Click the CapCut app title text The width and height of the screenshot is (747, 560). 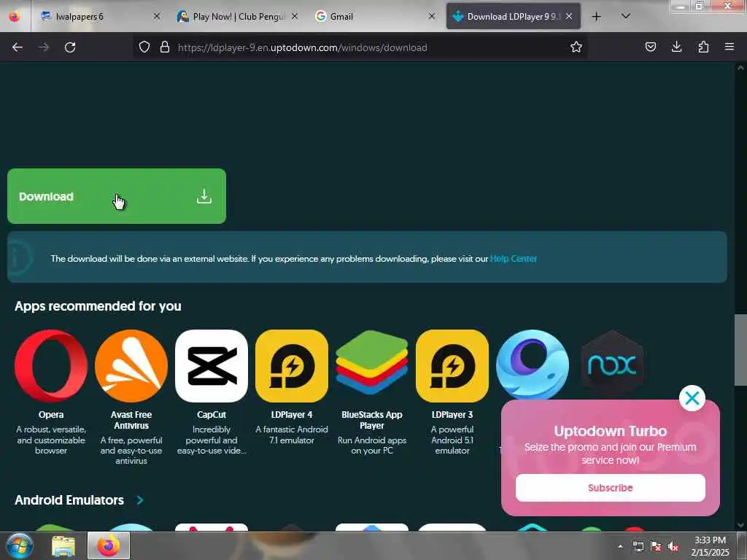(x=212, y=415)
